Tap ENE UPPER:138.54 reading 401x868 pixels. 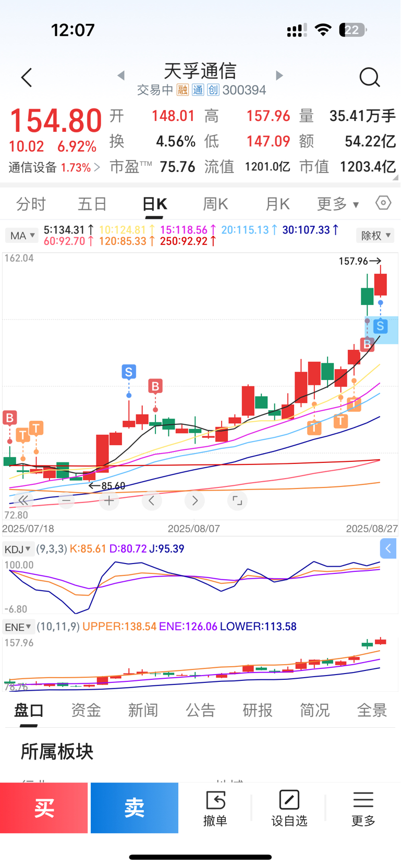point(119,627)
